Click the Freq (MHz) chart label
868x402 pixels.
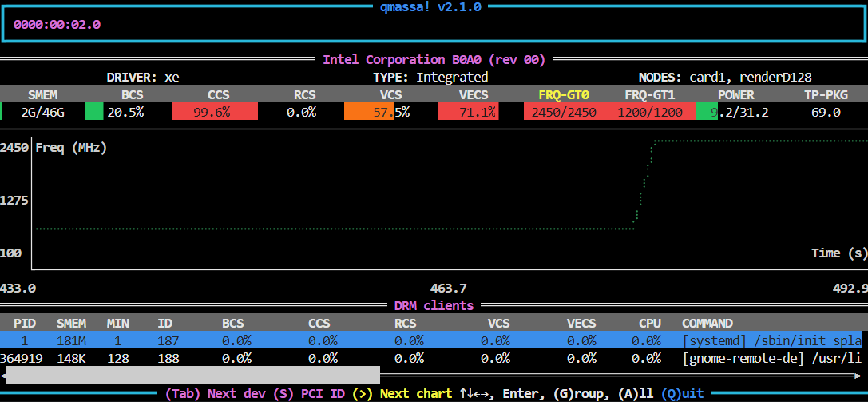click(71, 147)
